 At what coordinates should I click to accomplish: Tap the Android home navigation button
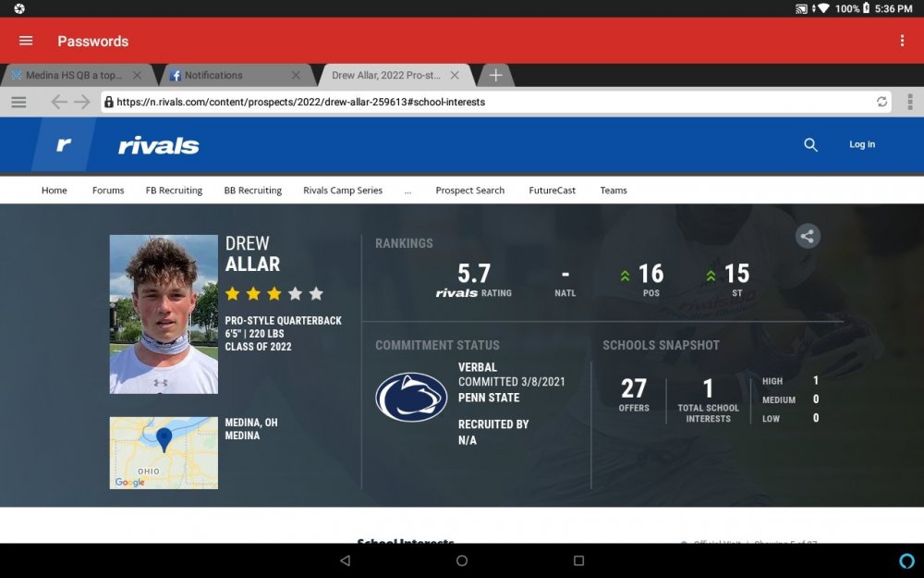(x=462, y=560)
